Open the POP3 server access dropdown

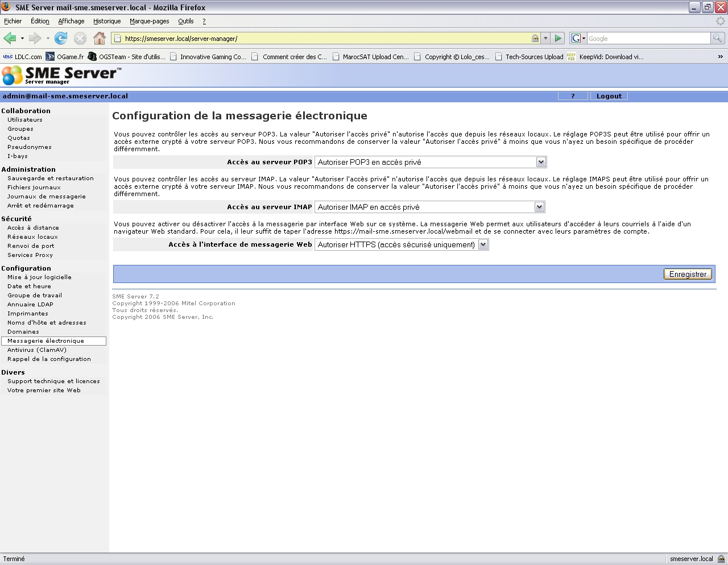point(431,162)
